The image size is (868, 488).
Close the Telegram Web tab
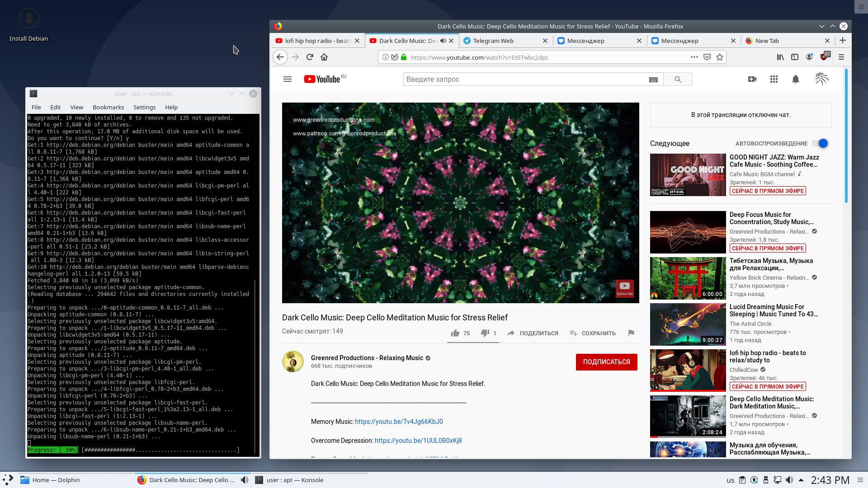[x=545, y=41]
